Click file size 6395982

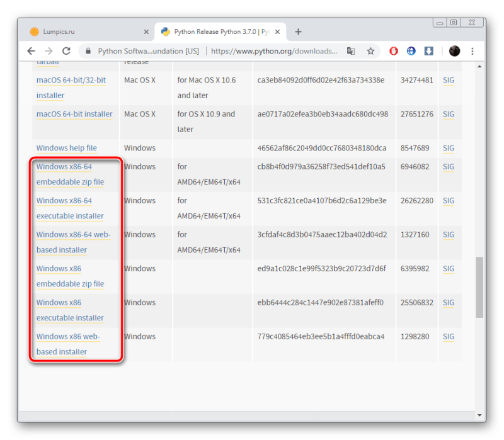coord(415,269)
